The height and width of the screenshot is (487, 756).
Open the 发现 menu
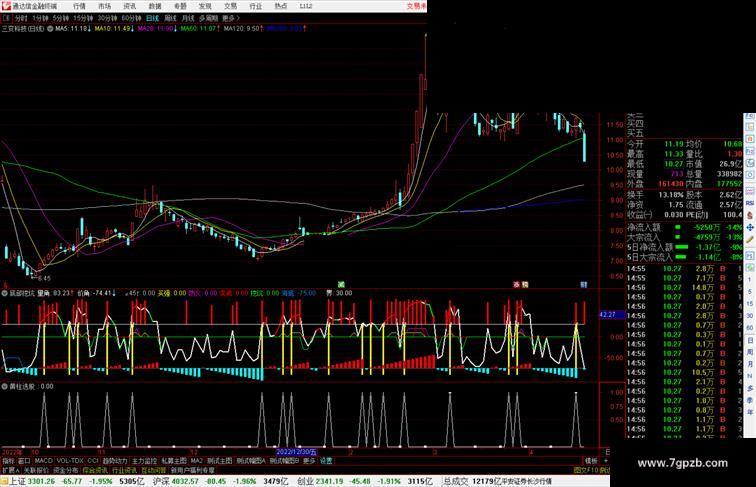coord(205,6)
